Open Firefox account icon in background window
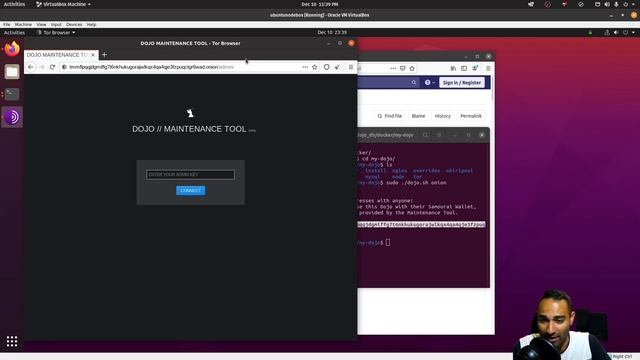Viewport: 640px width, 360px height. (475, 69)
